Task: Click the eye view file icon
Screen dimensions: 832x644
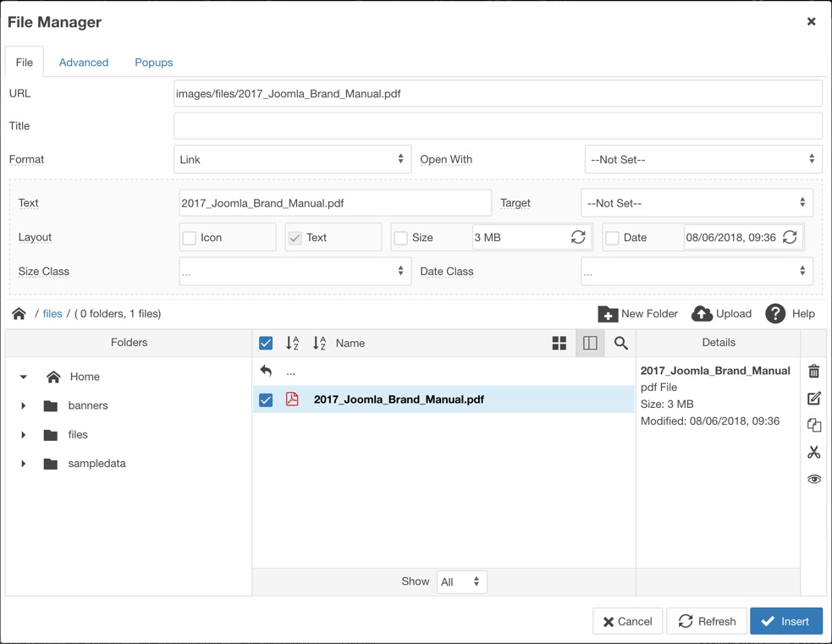Action: click(813, 479)
